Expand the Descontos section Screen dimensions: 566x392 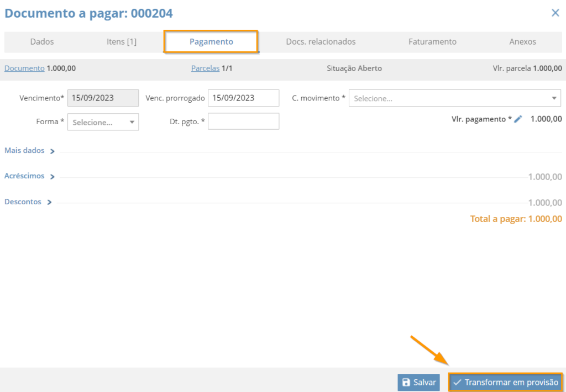28,202
